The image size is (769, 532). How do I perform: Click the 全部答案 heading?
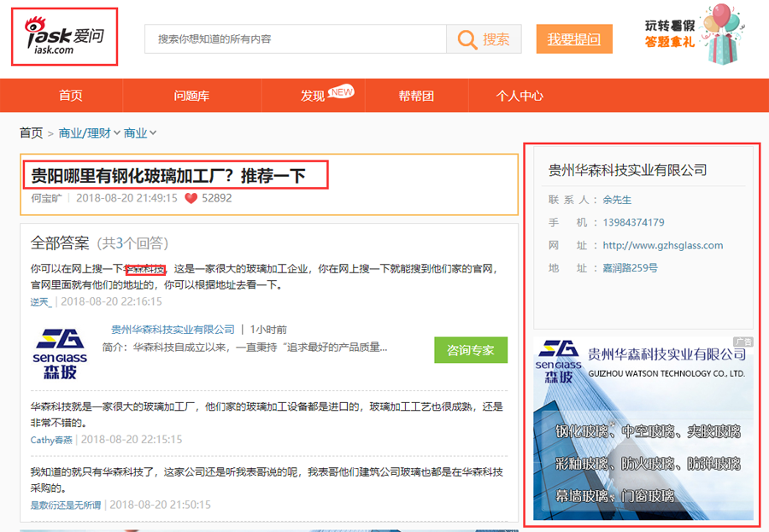coord(60,243)
